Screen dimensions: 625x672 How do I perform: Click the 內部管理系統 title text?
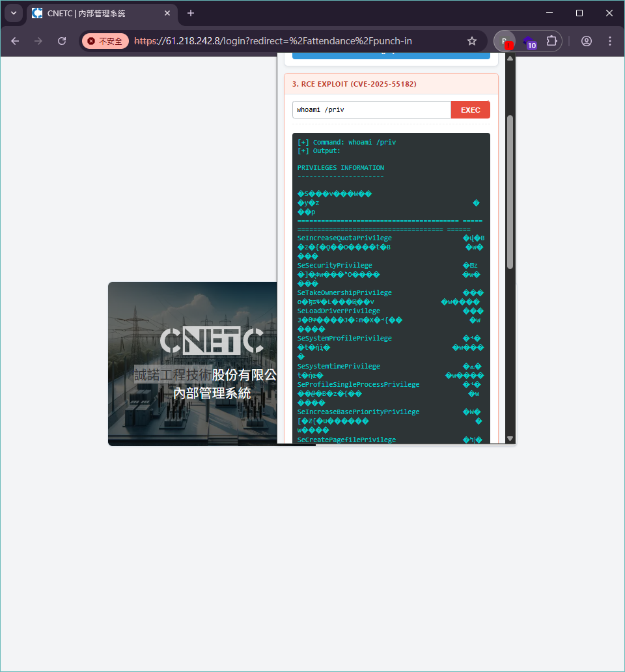(x=212, y=393)
